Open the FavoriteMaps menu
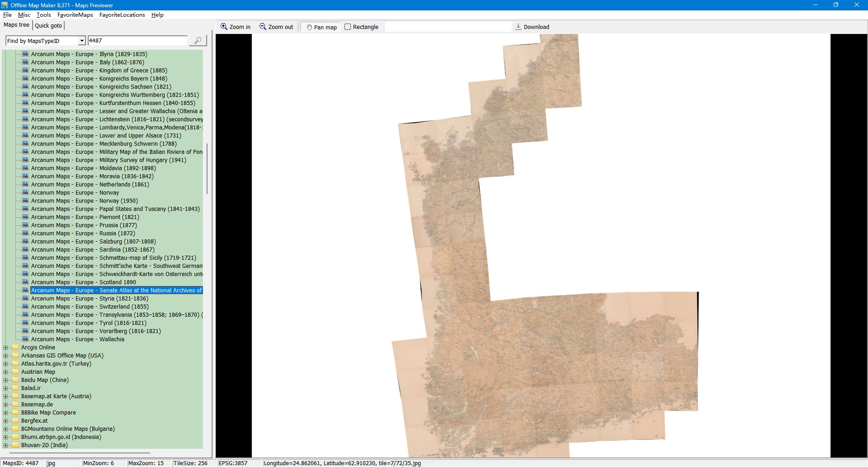The height and width of the screenshot is (467, 868). pyautogui.click(x=75, y=15)
